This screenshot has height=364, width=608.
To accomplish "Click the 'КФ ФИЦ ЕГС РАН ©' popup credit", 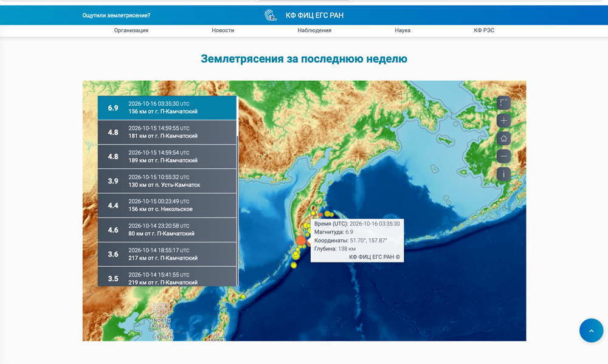I will point(374,257).
